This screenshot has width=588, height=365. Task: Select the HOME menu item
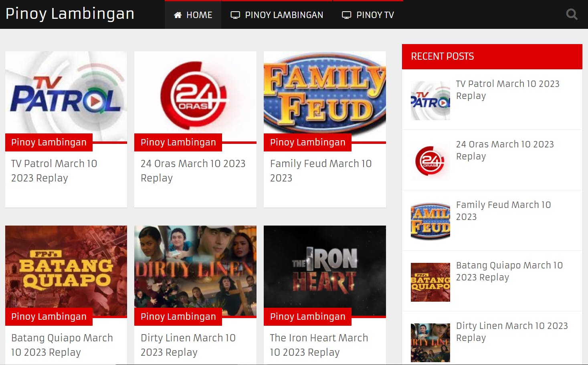coord(192,15)
